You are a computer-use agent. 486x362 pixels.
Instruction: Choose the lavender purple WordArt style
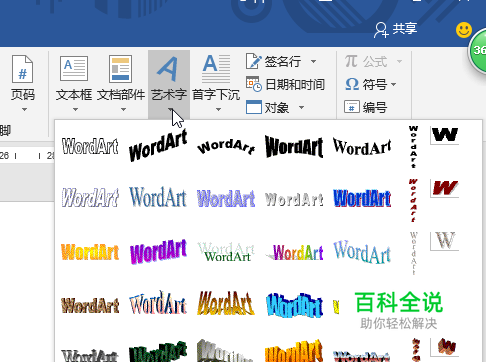pos(226,198)
